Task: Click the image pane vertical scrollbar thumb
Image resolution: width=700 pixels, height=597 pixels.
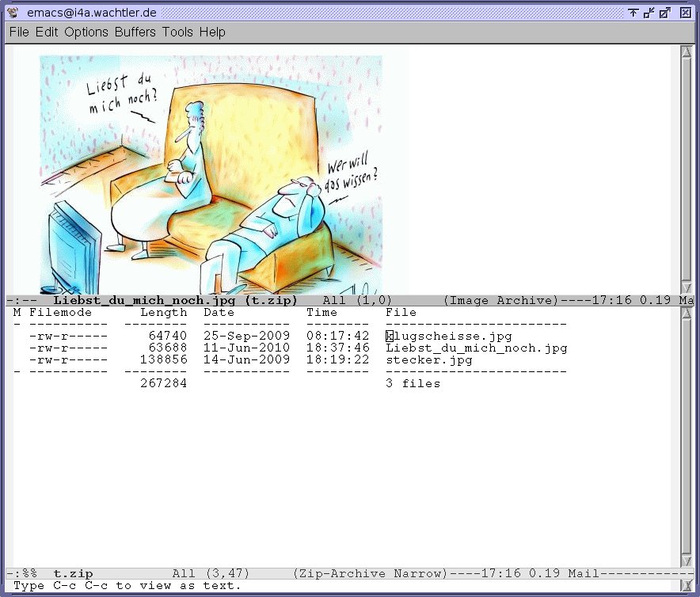Action: coord(687,169)
